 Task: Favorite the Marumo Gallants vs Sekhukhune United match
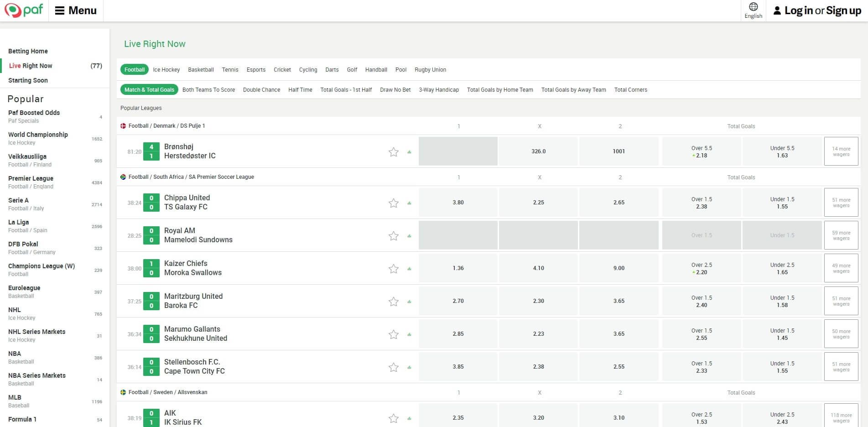coord(394,334)
